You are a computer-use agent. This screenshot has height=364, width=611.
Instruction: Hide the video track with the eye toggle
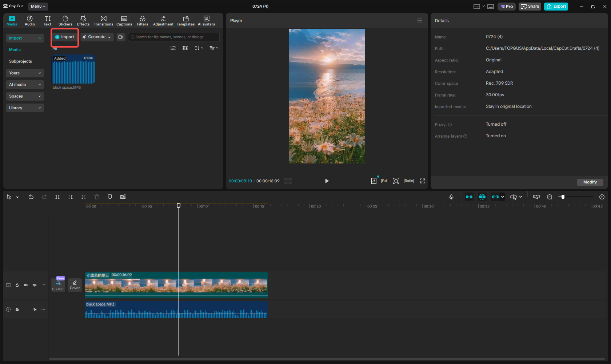(25, 285)
